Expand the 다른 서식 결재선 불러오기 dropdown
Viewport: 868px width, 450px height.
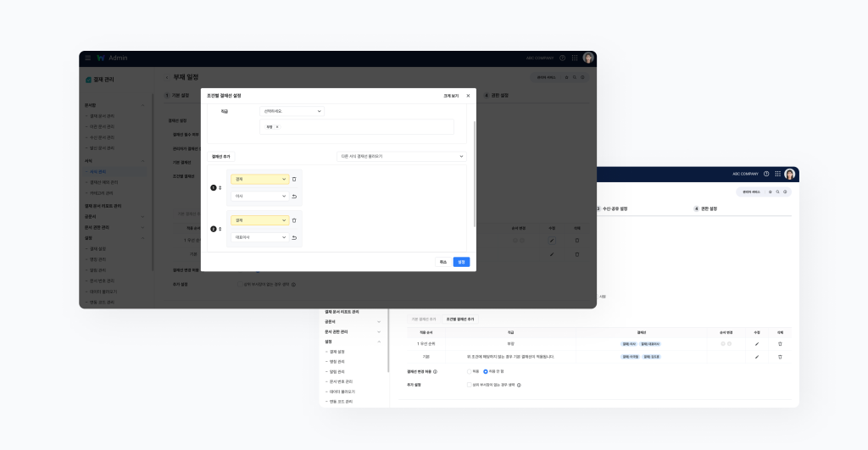pyautogui.click(x=401, y=156)
